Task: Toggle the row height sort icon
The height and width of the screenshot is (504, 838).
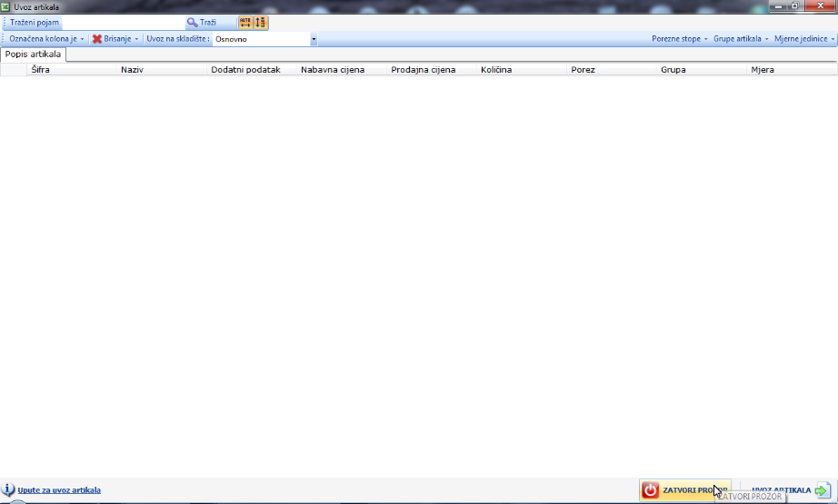Action: coord(260,23)
